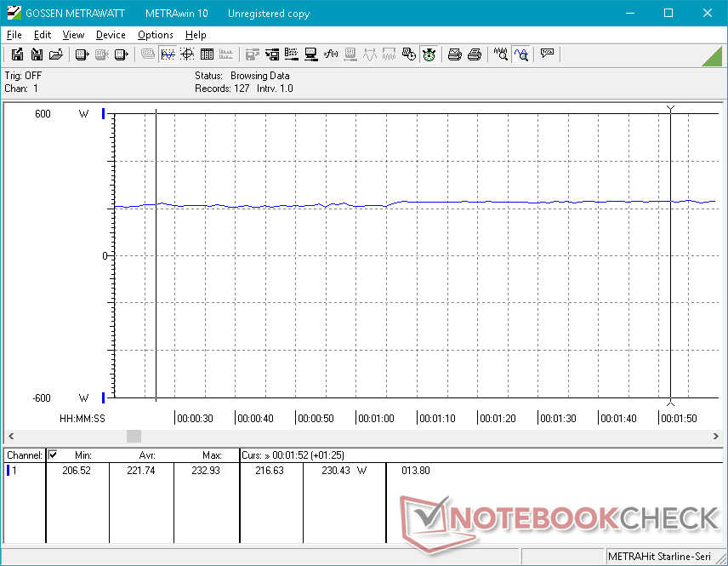Image resolution: width=728 pixels, height=566 pixels.
Task: Click the cursor value 230.43 W
Action: click(344, 471)
